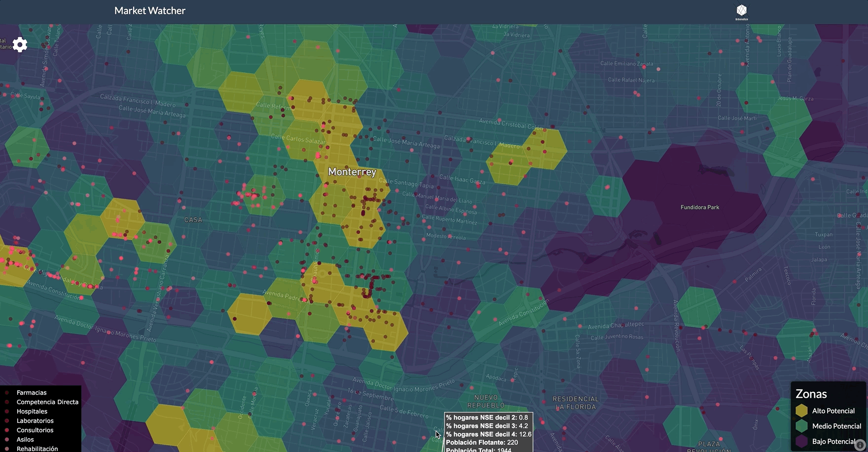This screenshot has width=868, height=452.
Task: Select the Laboratorios legend entry
Action: pyautogui.click(x=35, y=421)
